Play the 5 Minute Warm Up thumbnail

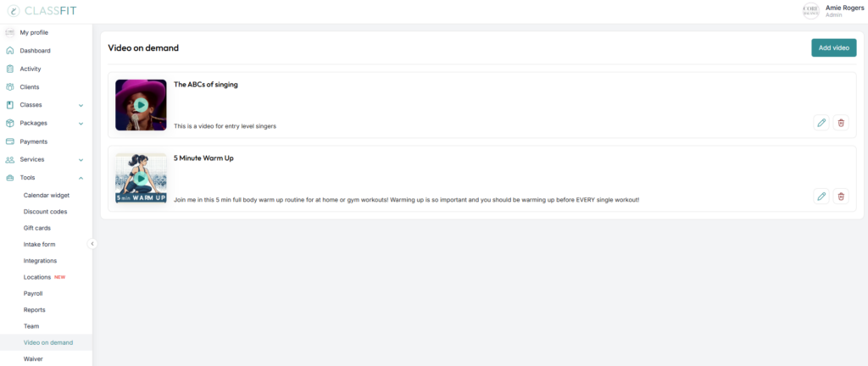point(141,179)
